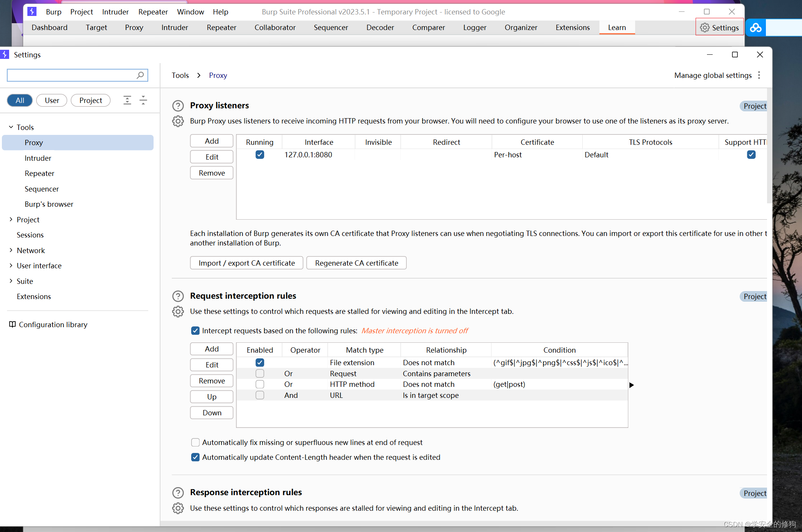
Task: Click the settings vertical scrollbar
Action: (769, 146)
